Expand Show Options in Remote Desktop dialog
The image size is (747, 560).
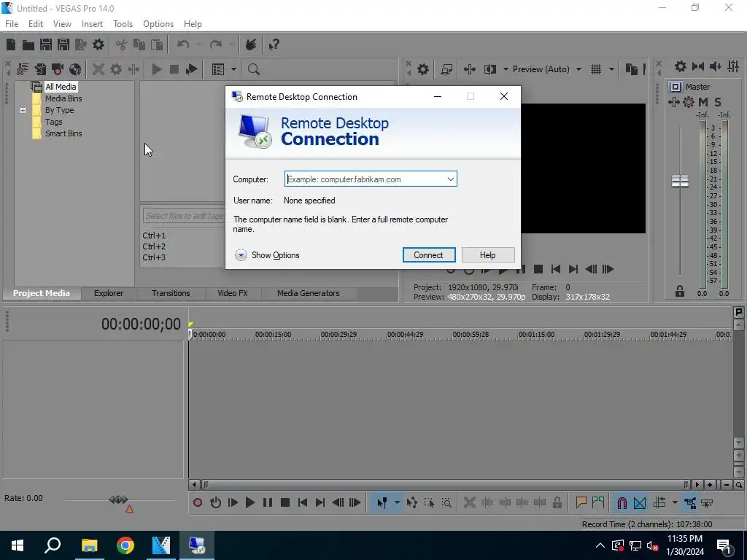point(267,255)
